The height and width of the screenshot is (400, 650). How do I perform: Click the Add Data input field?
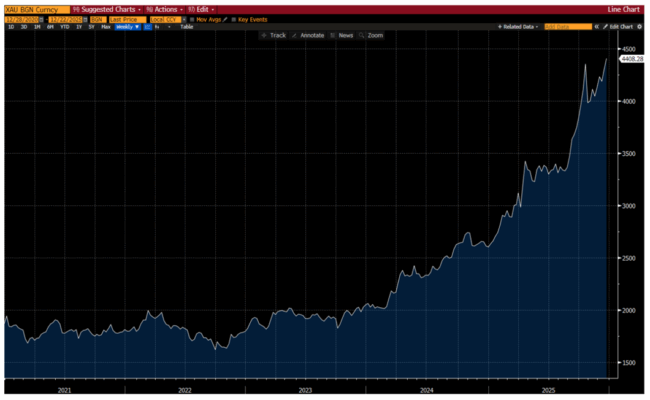(x=567, y=26)
